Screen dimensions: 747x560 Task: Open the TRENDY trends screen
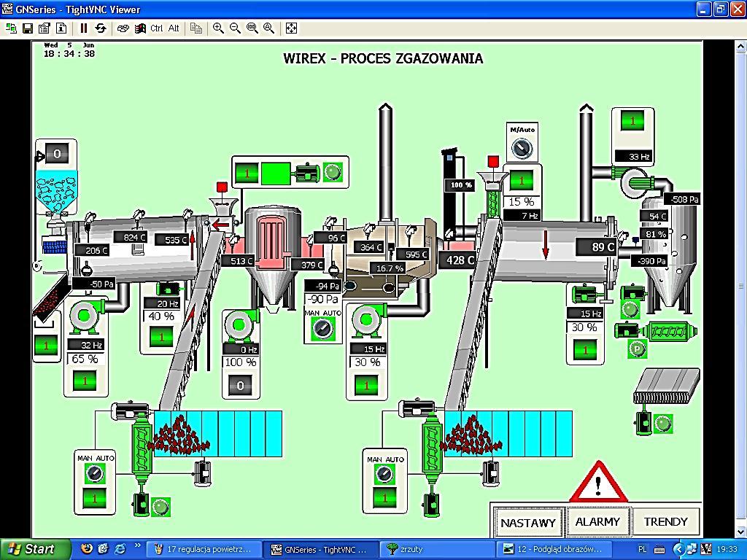665,522
